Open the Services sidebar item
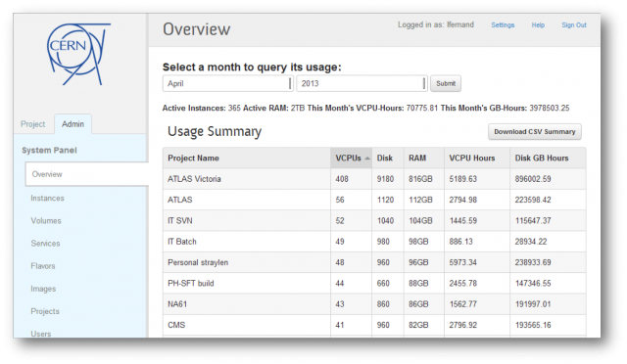This screenshot has width=627, height=364. [x=45, y=244]
